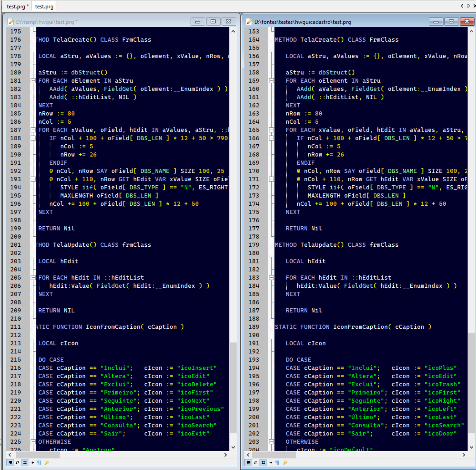
Task: Switch to the modified test.prg * tab
Action: coord(17,6)
